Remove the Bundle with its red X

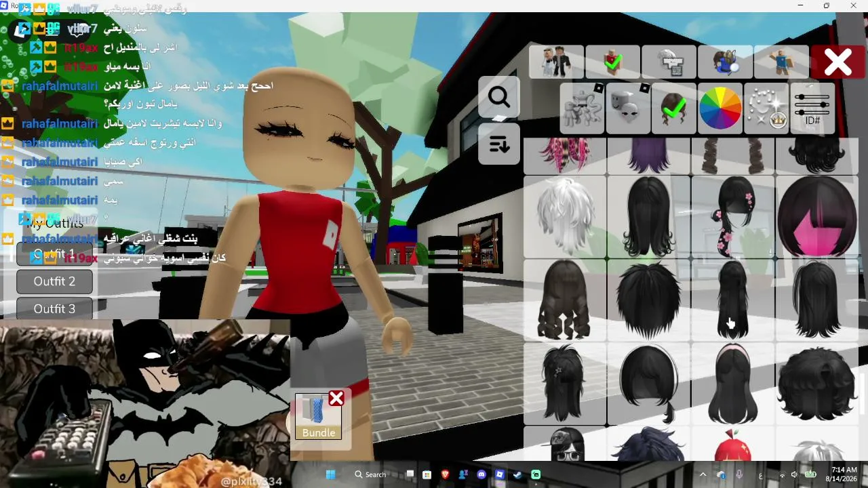coord(336,398)
